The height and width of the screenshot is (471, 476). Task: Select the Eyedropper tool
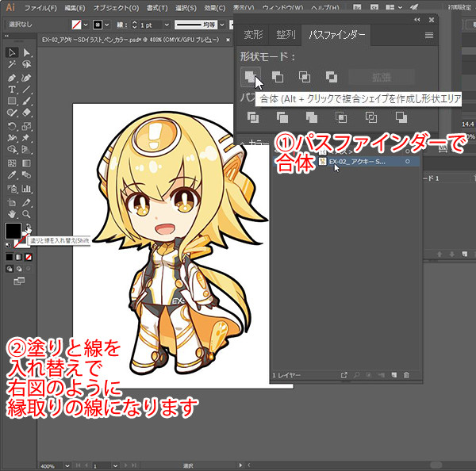click(12, 175)
